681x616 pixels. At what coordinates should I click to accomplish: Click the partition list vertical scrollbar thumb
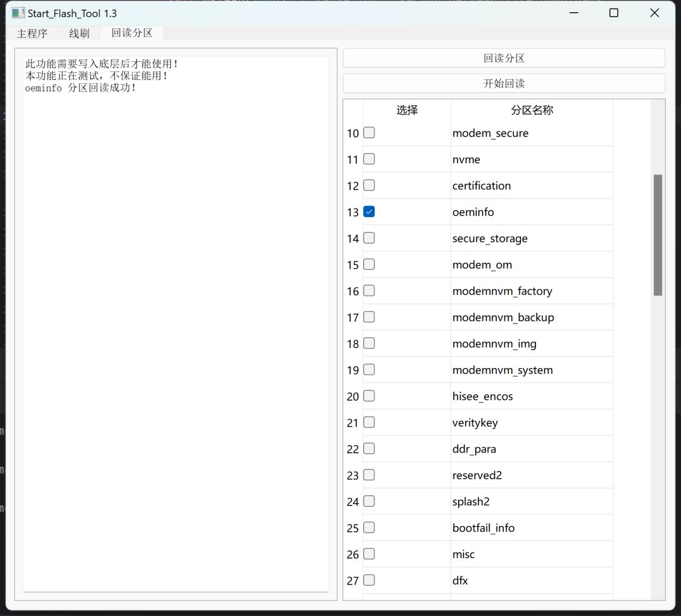pos(658,235)
